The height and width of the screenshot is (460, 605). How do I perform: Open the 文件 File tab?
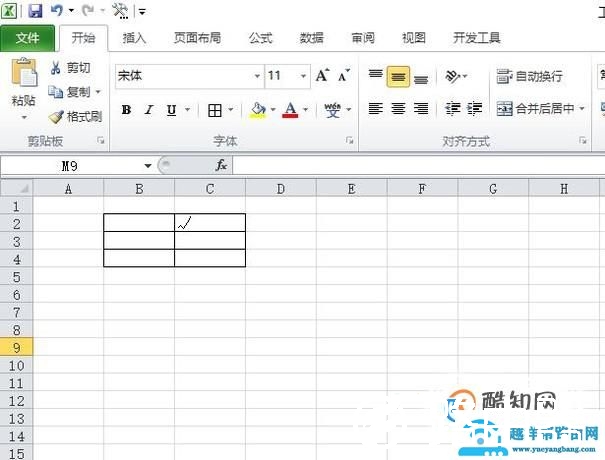point(27,38)
